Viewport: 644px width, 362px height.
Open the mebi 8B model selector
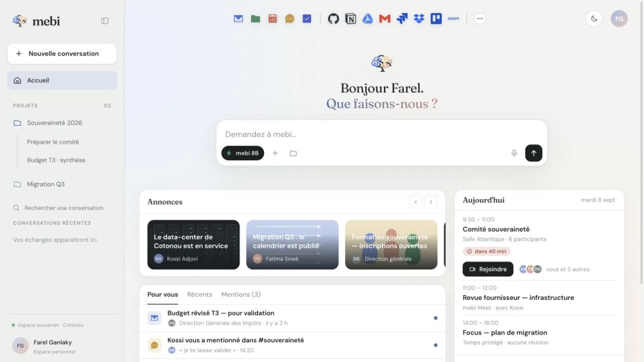[x=243, y=153]
